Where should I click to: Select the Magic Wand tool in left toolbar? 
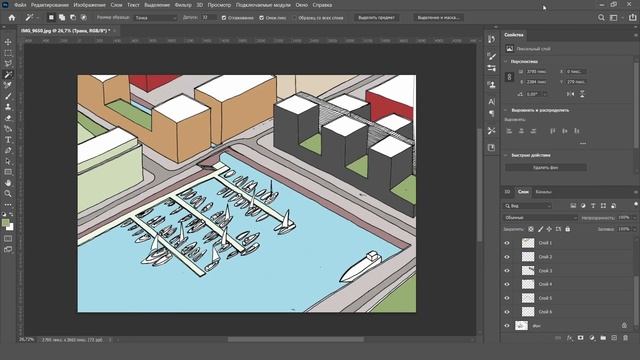click(8, 75)
